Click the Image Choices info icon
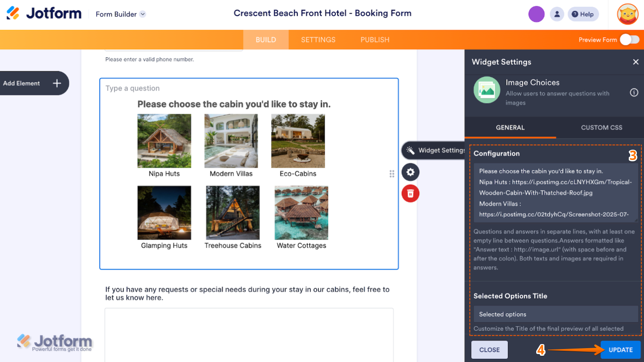 pyautogui.click(x=634, y=92)
